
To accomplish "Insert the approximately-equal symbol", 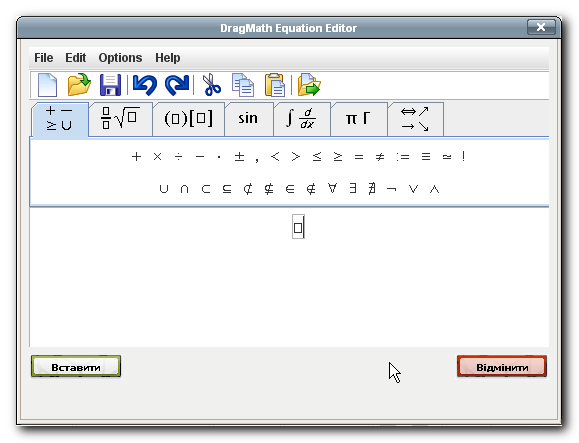I will click(447, 157).
